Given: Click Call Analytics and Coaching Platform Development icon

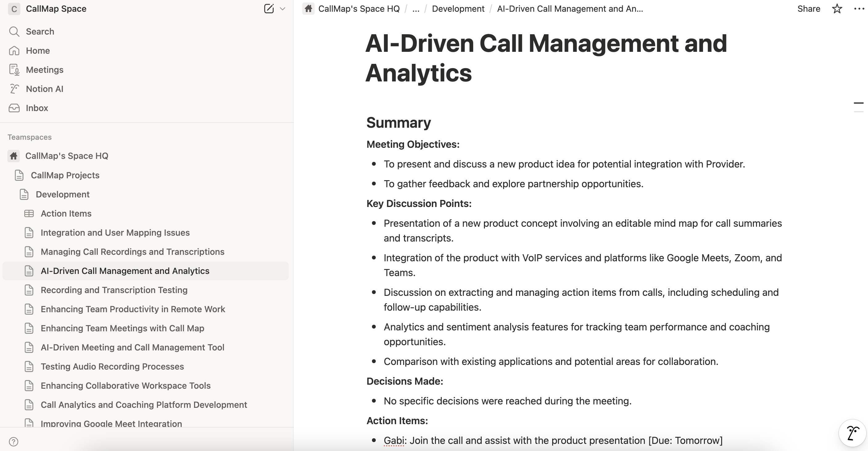Looking at the screenshot, I should [x=29, y=405].
